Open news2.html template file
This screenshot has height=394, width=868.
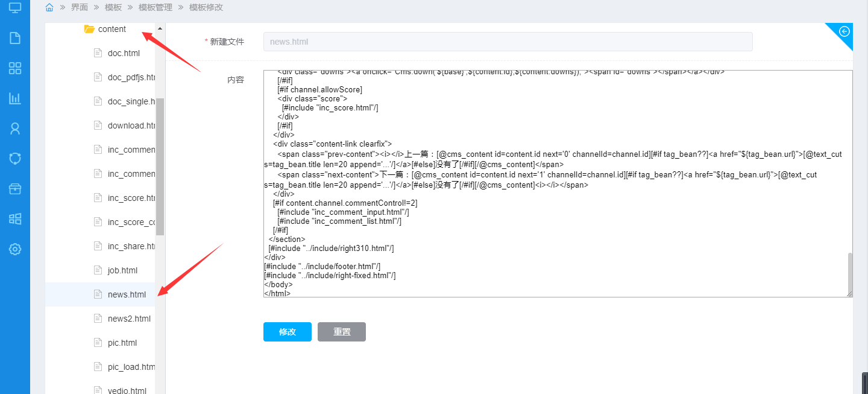[x=129, y=319]
